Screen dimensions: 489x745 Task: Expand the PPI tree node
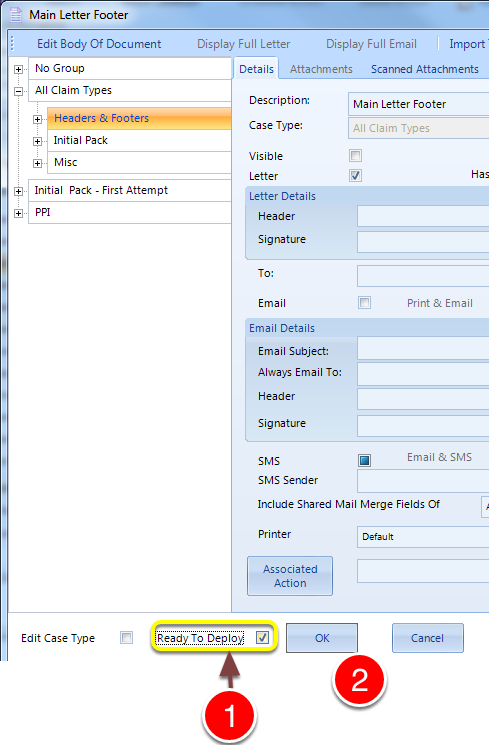pos(18,213)
